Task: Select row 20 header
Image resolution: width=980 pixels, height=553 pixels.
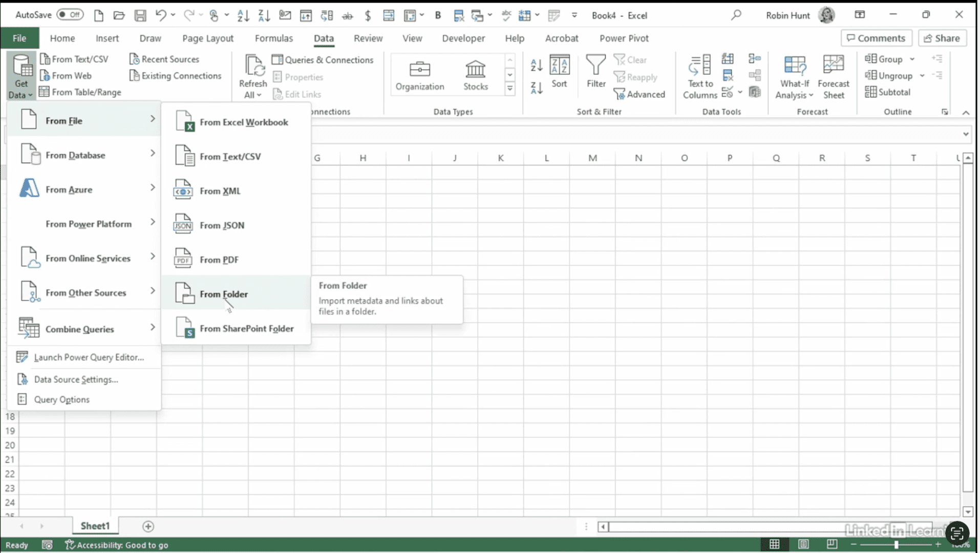Action: click(10, 445)
